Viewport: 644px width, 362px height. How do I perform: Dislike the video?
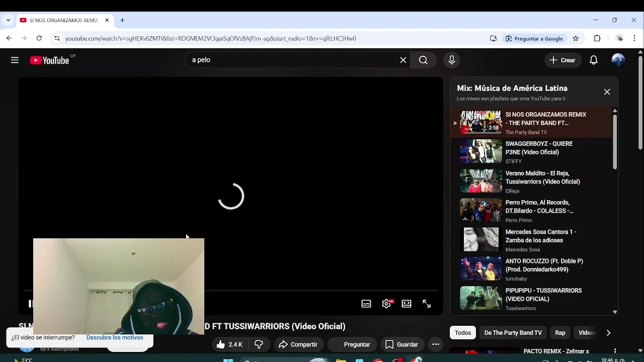point(259,344)
